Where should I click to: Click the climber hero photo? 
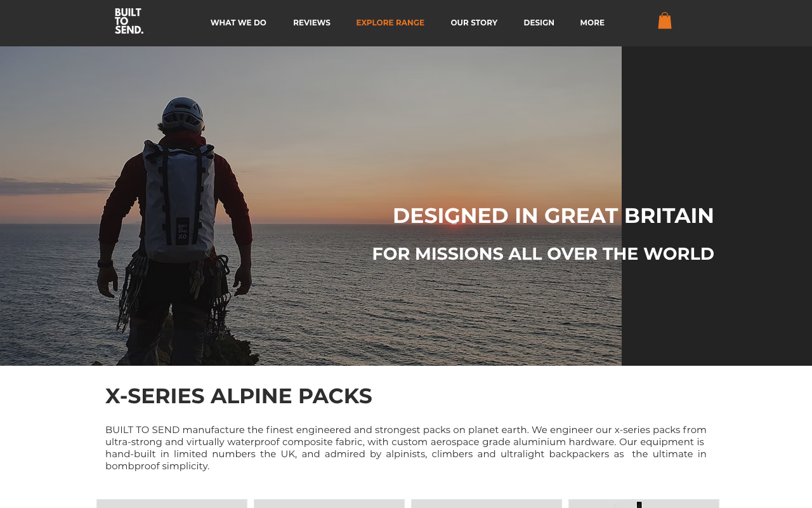311,206
